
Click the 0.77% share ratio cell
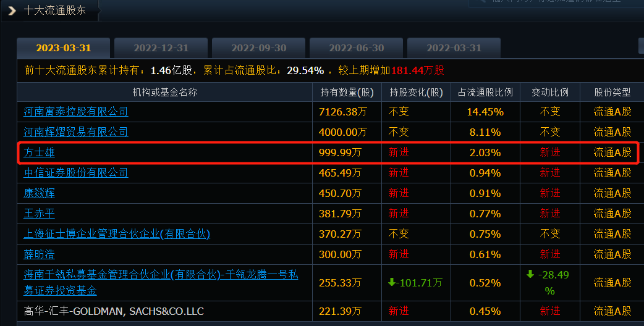tap(485, 214)
